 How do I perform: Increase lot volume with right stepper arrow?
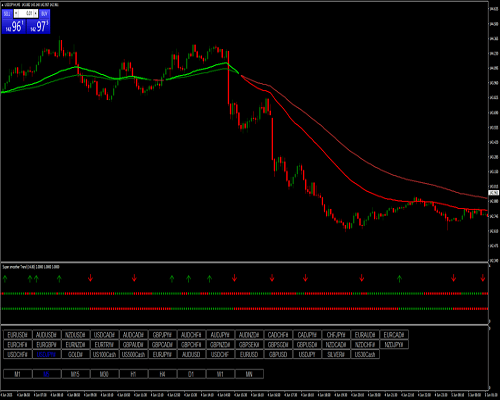35,13
